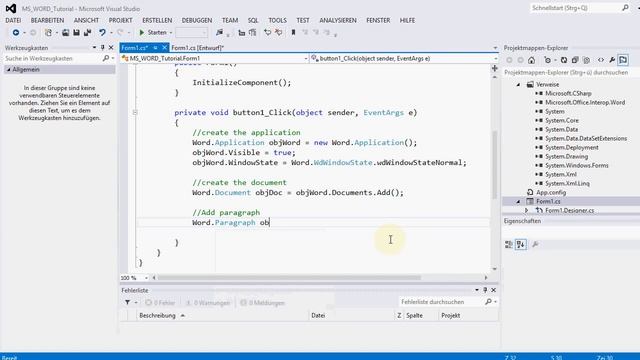The height and width of the screenshot is (360, 640).
Task: Click categorized view icon in Eigenschaften panel
Action: pos(509,244)
